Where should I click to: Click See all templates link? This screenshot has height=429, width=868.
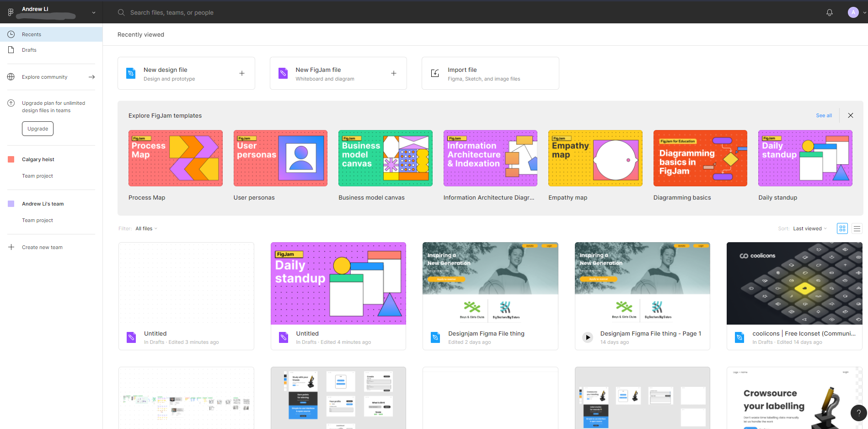[824, 115]
